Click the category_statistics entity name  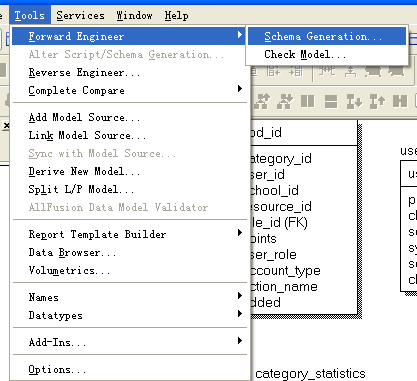(310, 374)
